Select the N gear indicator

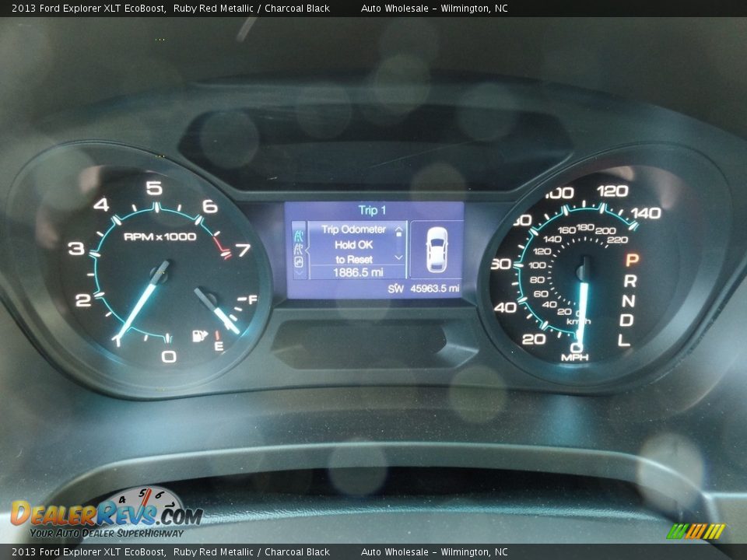pos(629,300)
